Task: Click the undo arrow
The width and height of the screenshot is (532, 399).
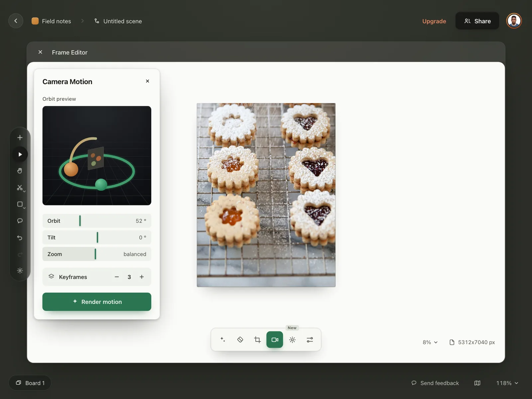Action: (x=20, y=238)
